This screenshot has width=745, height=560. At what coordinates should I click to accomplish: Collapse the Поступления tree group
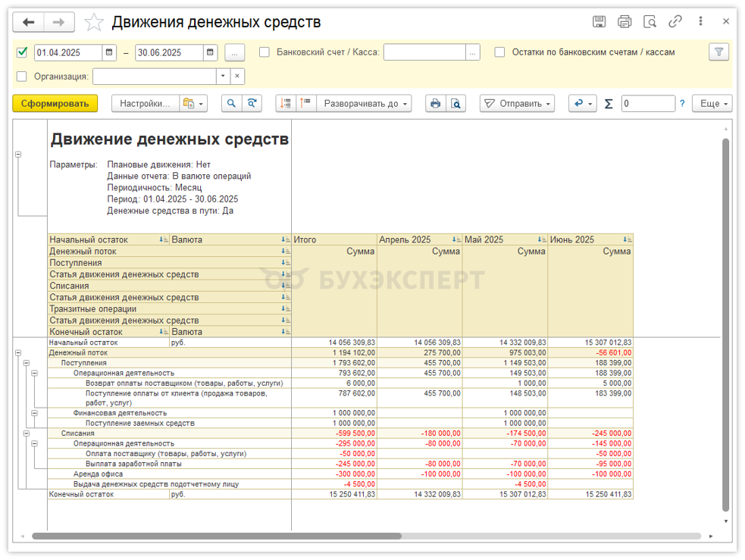coord(26,363)
